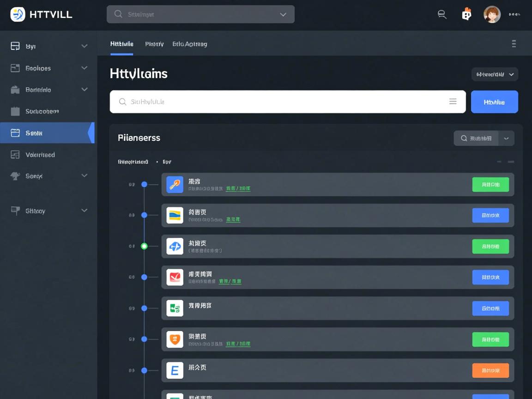Click the green link under the first timeline title

tap(238, 188)
